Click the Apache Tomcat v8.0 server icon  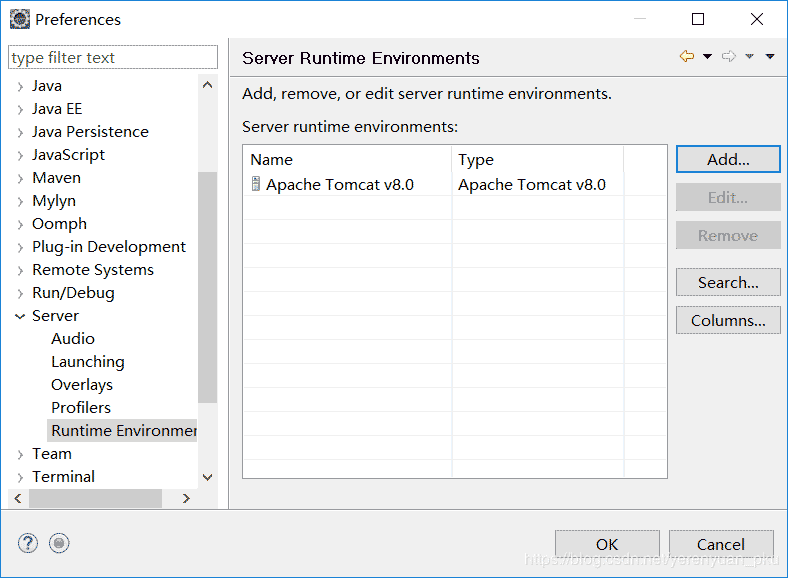click(256, 184)
